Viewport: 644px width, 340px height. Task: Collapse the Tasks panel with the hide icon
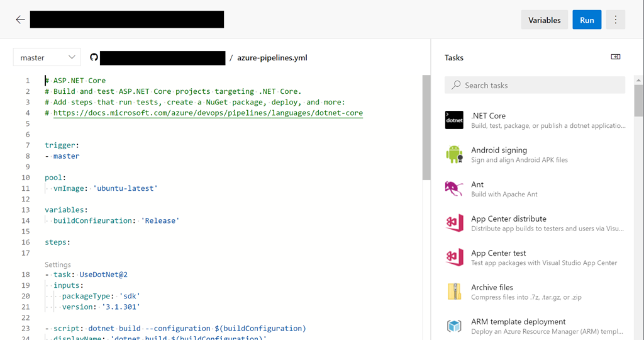[x=615, y=57]
